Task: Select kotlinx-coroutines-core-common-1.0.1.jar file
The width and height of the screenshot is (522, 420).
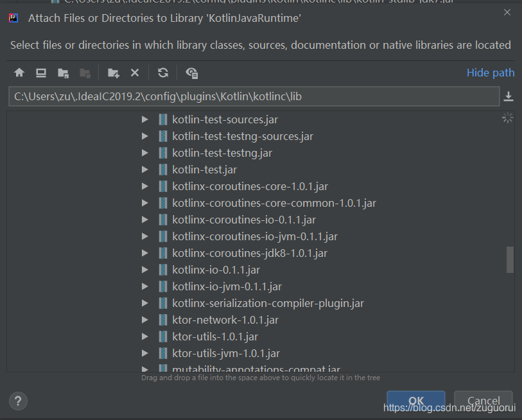Action: [x=274, y=203]
